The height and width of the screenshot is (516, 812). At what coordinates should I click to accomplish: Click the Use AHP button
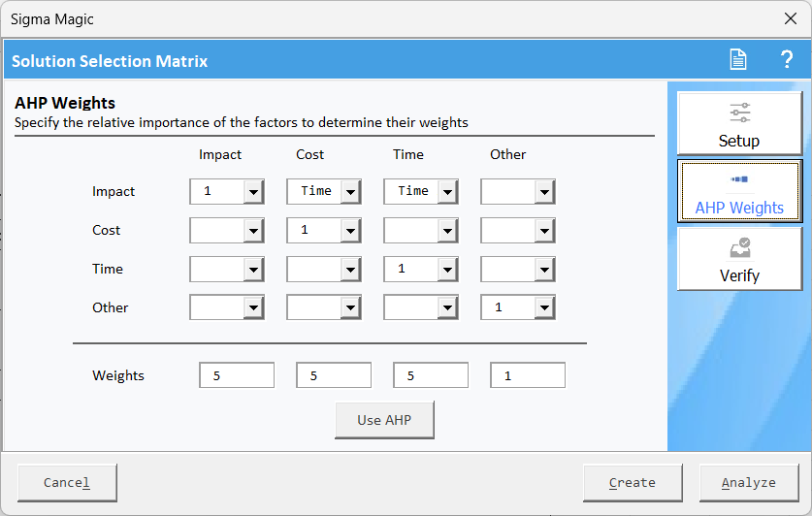(384, 420)
